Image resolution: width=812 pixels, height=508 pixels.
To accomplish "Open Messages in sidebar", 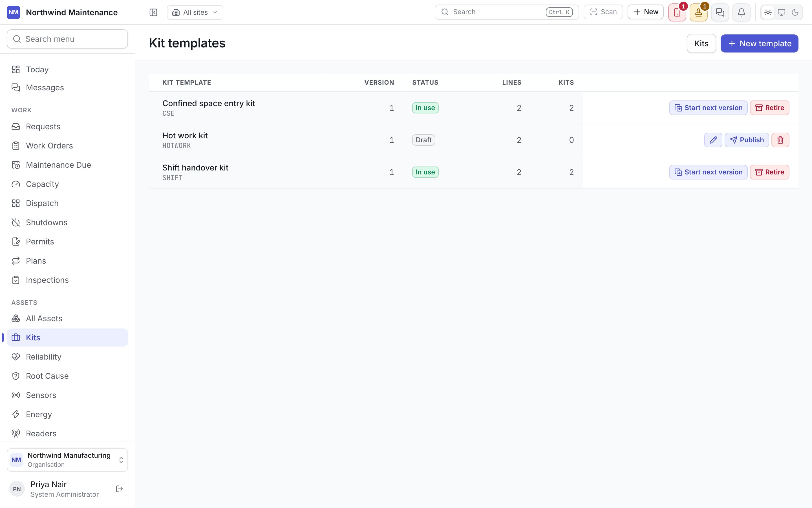I will point(67,88).
